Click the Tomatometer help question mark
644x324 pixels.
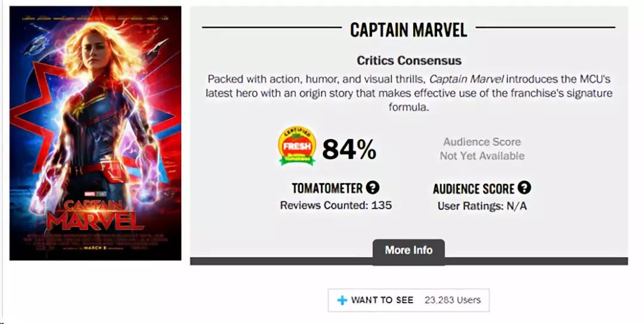point(373,188)
